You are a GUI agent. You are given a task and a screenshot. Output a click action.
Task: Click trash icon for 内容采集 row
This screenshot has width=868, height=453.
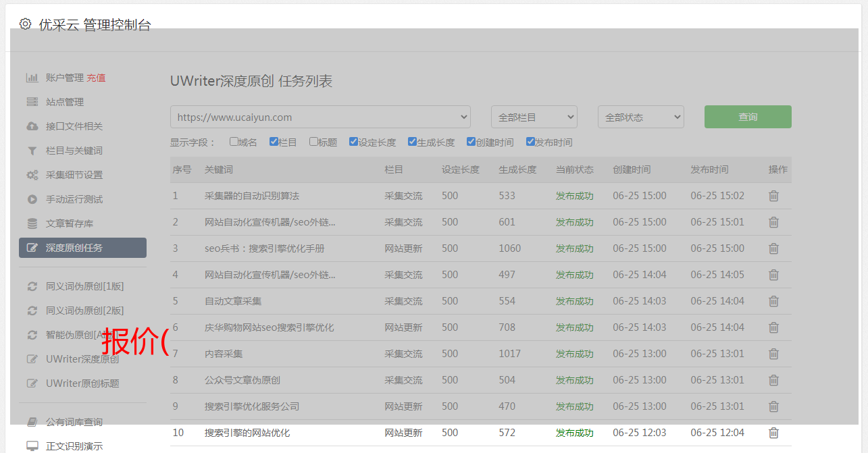(x=773, y=354)
